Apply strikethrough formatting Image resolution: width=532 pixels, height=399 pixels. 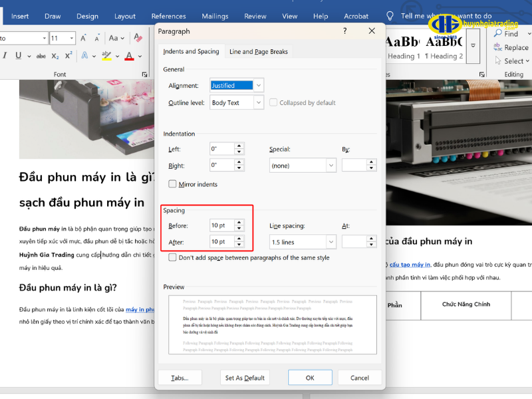(41, 56)
